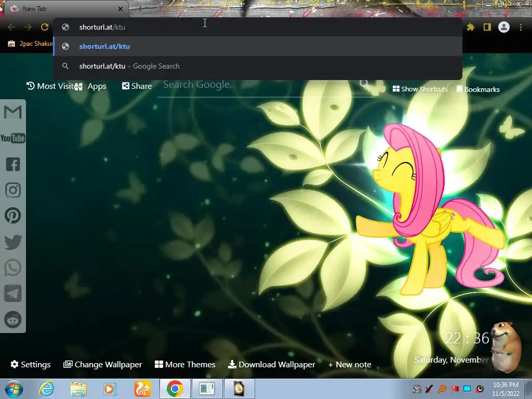
Task: Toggle Show Shortcuts
Action: click(420, 89)
